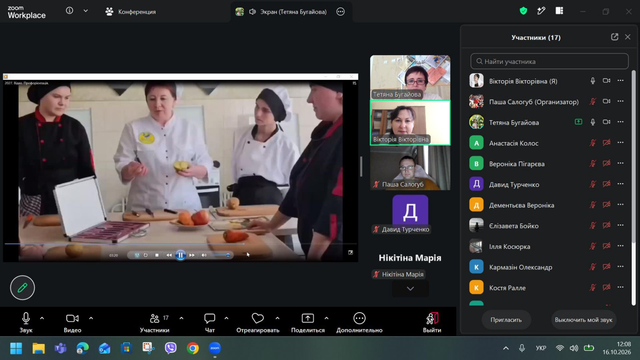
Task: Select participant Єлізавета Бойко in list
Action: [x=547, y=225]
